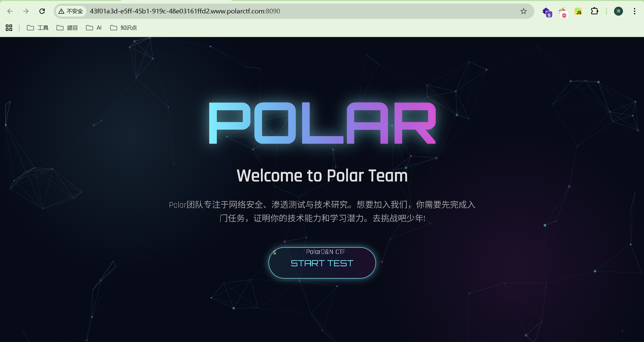The width and height of the screenshot is (644, 342).
Task: Open the purple extension with badge 9
Action: click(546, 11)
